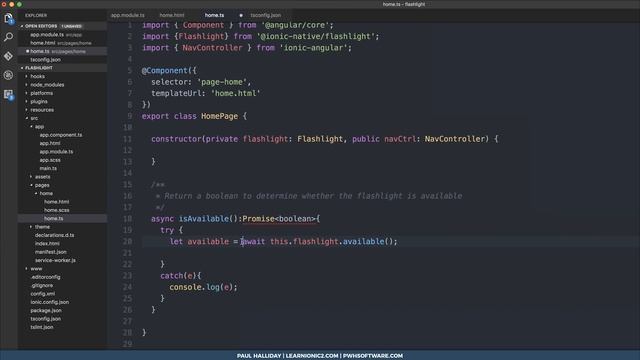The image size is (640, 360).
Task: Open ionic.config.json in the file tree
Action: click(49, 302)
